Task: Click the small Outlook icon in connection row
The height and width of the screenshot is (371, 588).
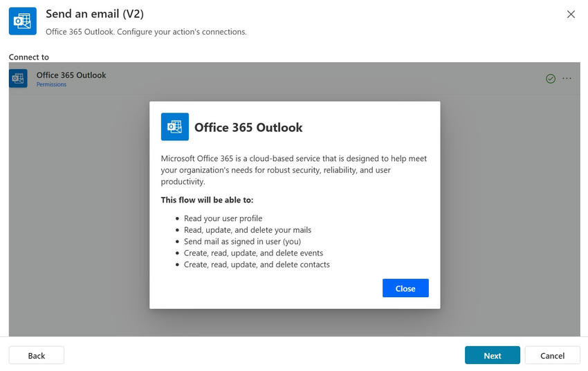Action: (18, 79)
